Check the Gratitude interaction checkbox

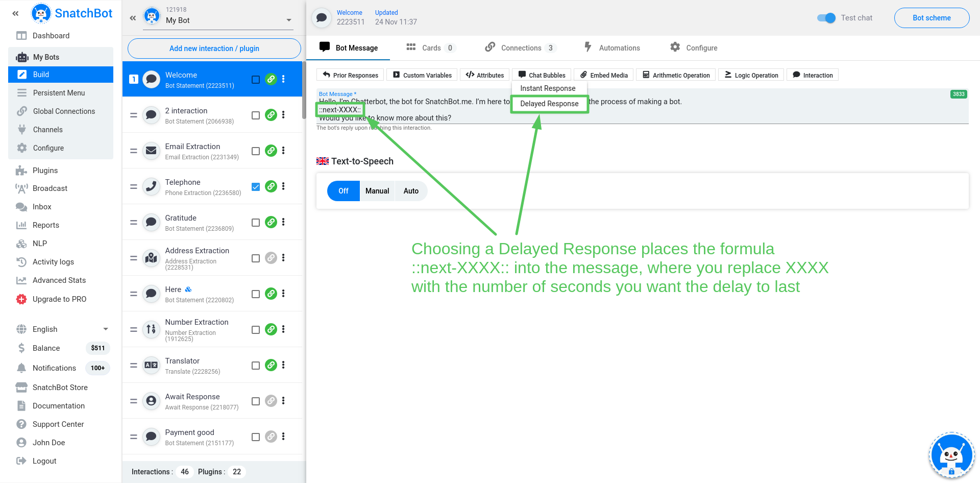pos(256,223)
